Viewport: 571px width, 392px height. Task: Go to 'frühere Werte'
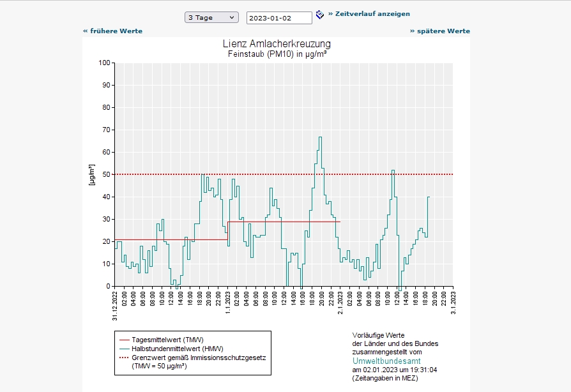point(113,31)
